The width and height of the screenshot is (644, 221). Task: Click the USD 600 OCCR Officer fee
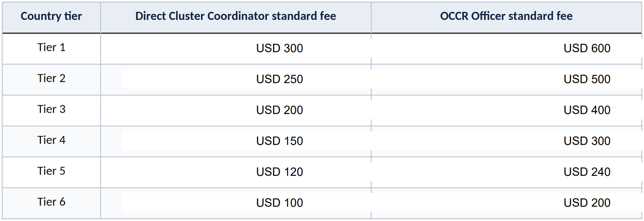(587, 48)
